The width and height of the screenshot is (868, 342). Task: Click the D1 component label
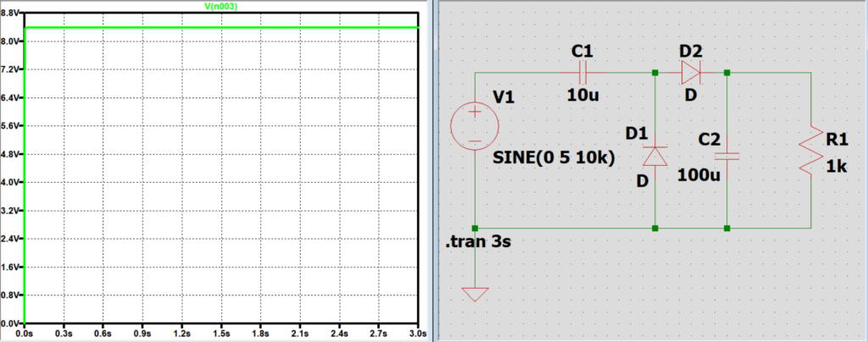[637, 133]
